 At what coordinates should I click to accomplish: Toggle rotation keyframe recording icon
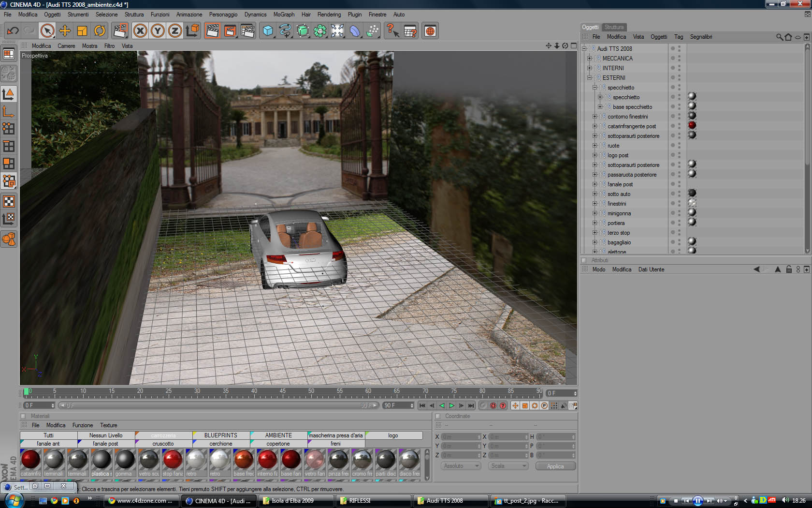[x=535, y=405]
